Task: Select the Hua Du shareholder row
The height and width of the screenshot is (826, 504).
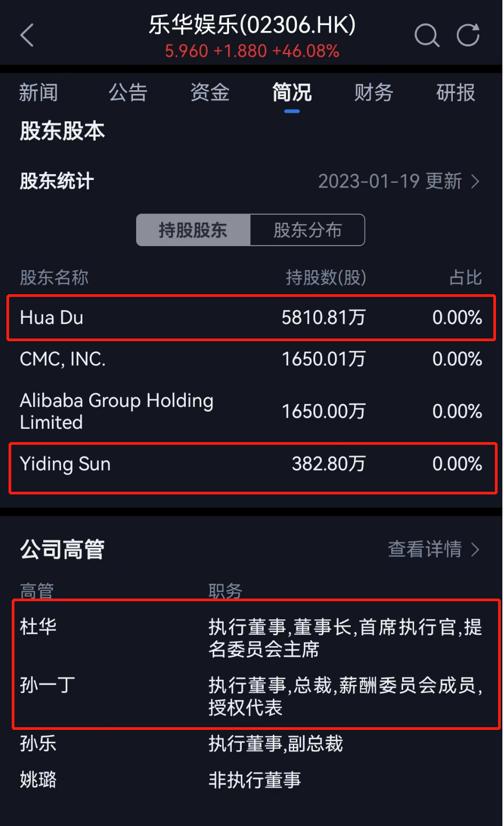Action: 251,318
